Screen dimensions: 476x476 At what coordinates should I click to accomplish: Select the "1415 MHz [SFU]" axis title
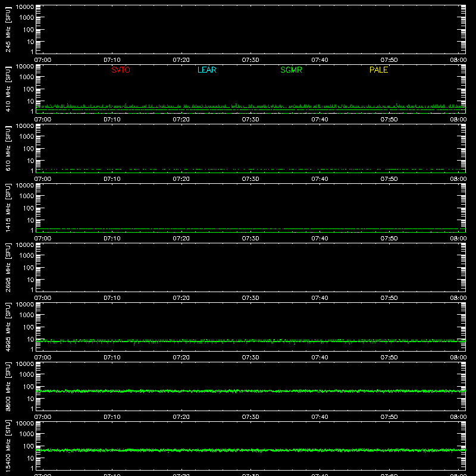pos(8,208)
